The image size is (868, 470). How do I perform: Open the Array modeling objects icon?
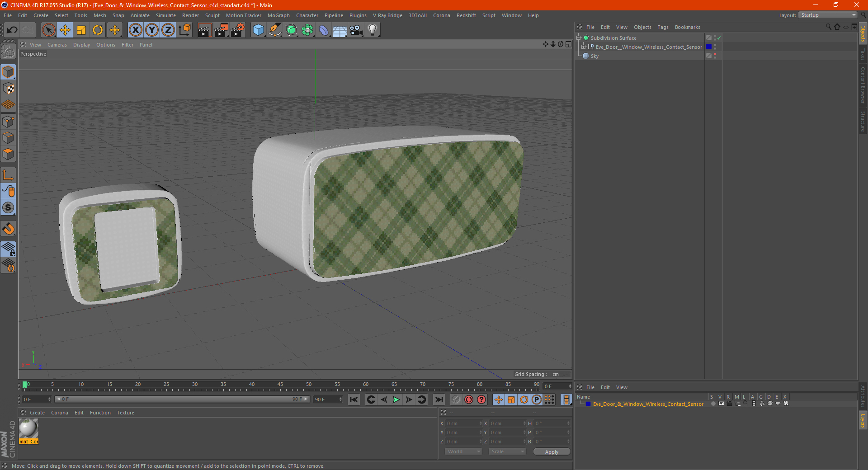pyautogui.click(x=307, y=30)
